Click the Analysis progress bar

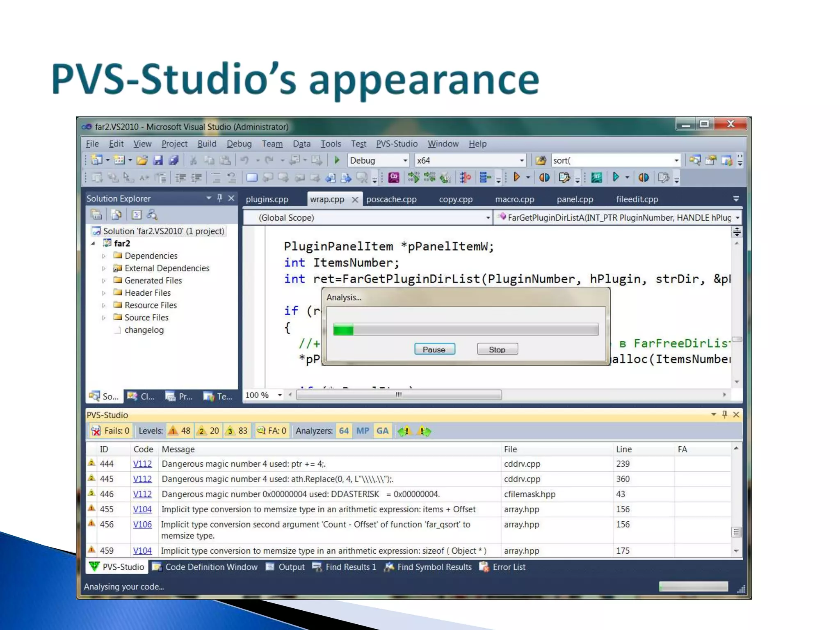pyautogui.click(x=466, y=329)
